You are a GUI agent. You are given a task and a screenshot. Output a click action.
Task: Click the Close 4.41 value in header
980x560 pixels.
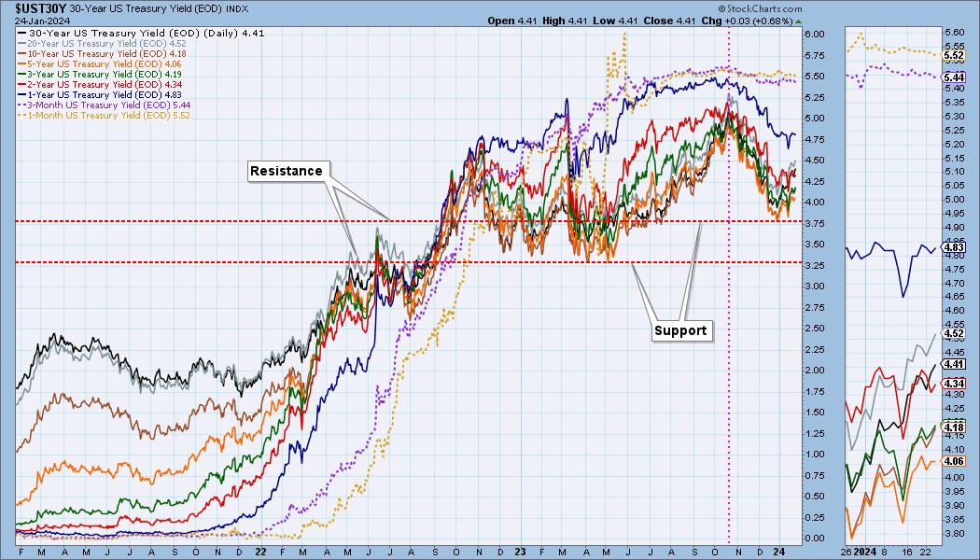click(x=669, y=21)
